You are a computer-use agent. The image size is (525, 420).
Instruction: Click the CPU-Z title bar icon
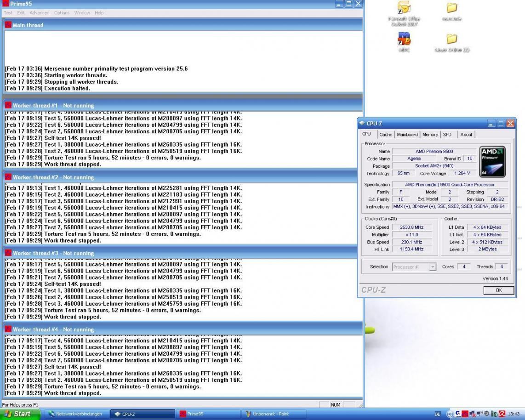(362, 123)
